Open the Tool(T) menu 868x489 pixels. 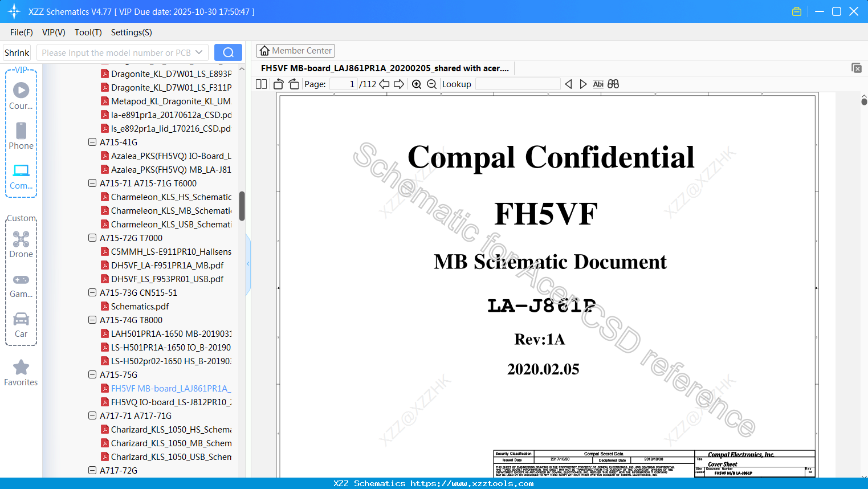point(88,32)
